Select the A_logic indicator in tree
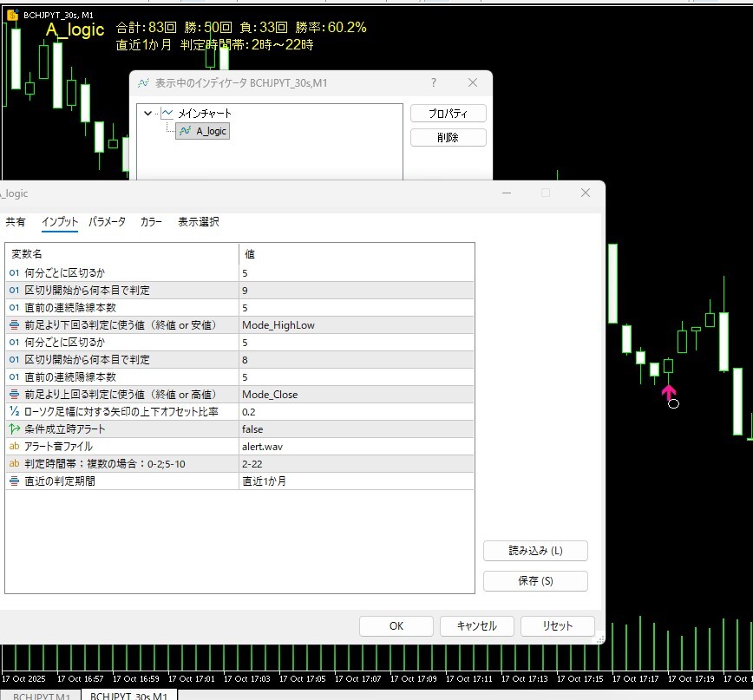The width and height of the screenshot is (753, 700). (203, 131)
